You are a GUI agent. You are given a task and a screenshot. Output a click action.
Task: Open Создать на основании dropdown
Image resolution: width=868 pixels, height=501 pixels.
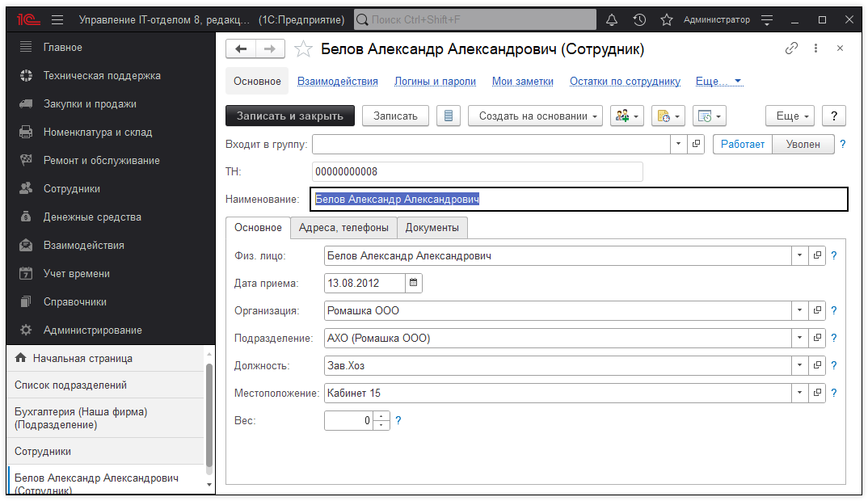535,116
